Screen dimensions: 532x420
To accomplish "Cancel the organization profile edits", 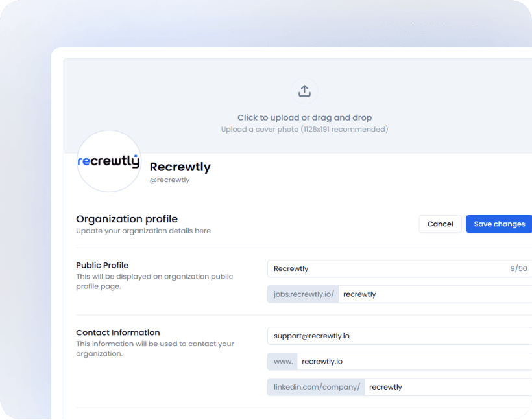I will pos(440,224).
